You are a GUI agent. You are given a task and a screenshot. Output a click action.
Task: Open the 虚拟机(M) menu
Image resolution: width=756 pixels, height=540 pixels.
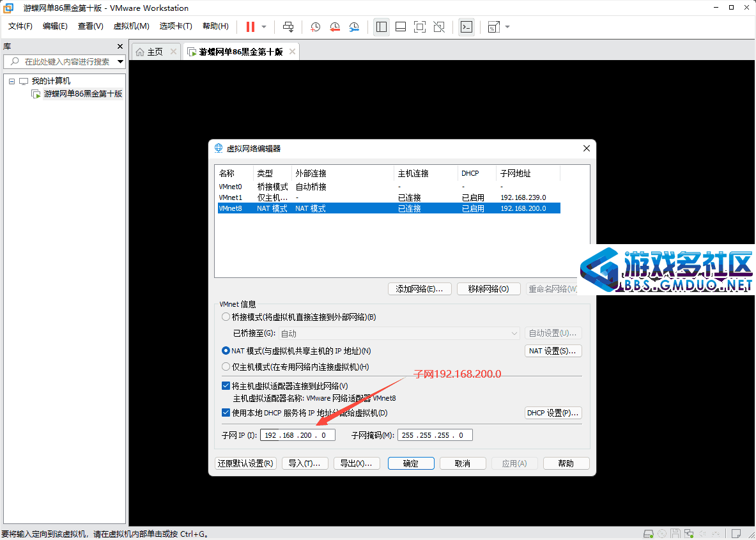click(131, 26)
